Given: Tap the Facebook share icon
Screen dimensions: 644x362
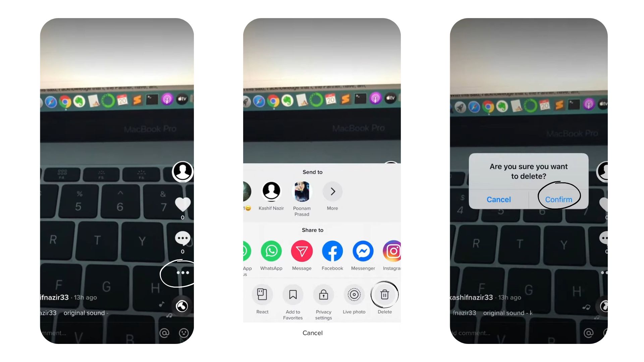Looking at the screenshot, I should tap(332, 251).
